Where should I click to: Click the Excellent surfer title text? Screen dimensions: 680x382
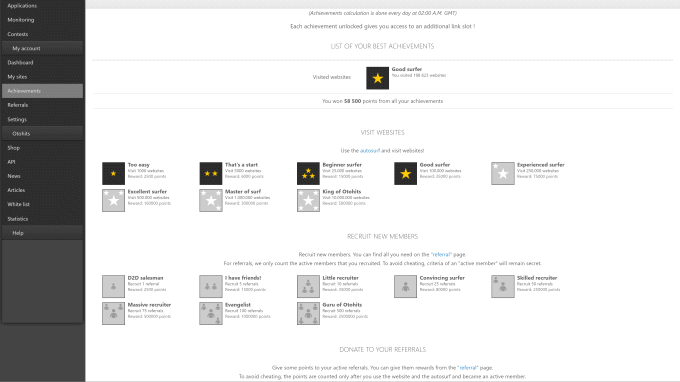coord(147,192)
